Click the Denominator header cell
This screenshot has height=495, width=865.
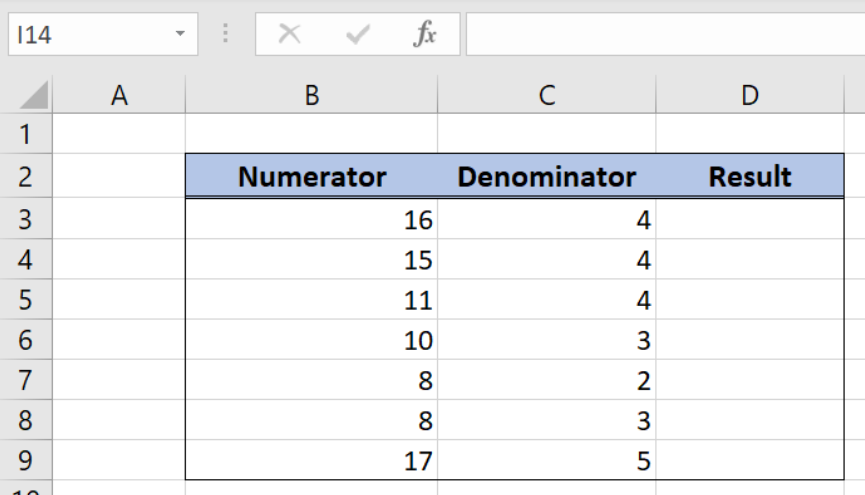pyautogui.click(x=547, y=177)
